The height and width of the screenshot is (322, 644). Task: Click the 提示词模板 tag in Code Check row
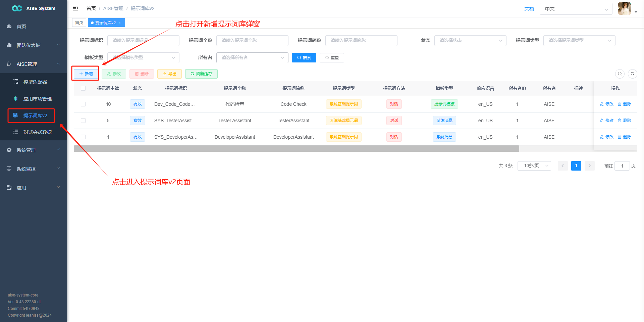(x=444, y=104)
